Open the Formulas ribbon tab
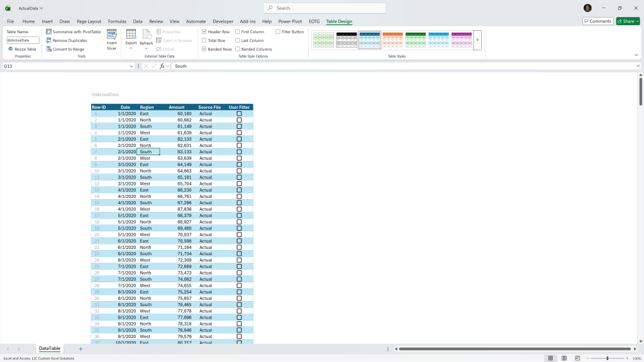 tap(117, 21)
